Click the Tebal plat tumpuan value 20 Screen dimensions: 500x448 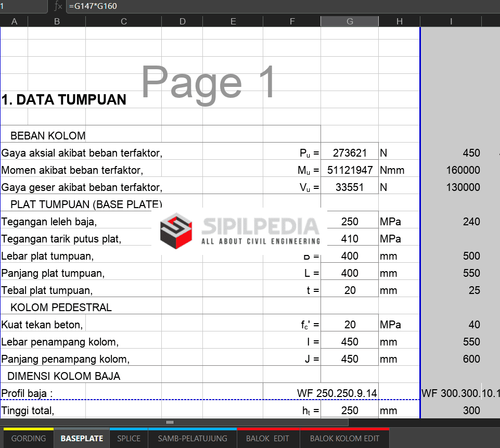pos(350,290)
